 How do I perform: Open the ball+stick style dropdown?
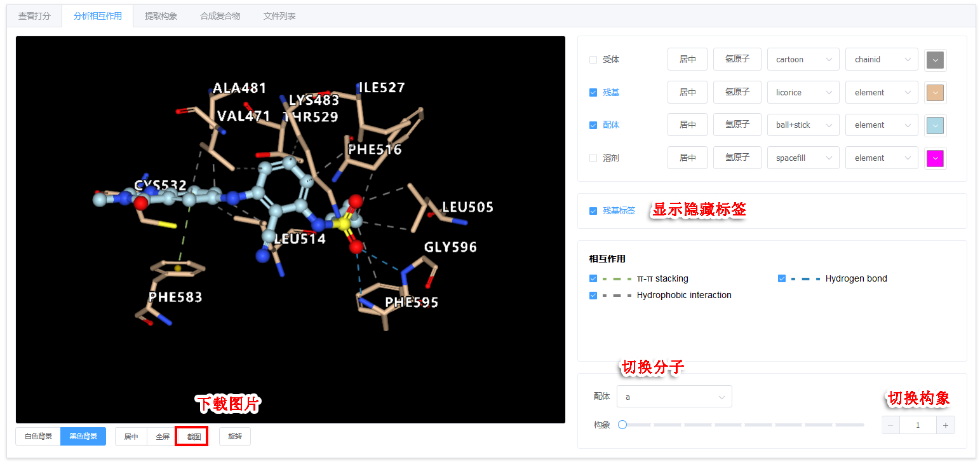click(803, 125)
